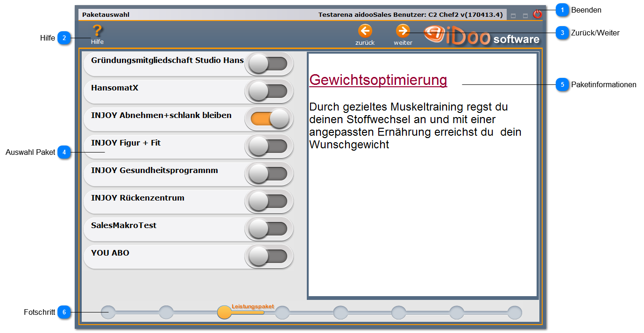This screenshot has height=333, width=644.
Task: Click the INJOY Gesundheitsprogramnm label
Action: coord(155,171)
